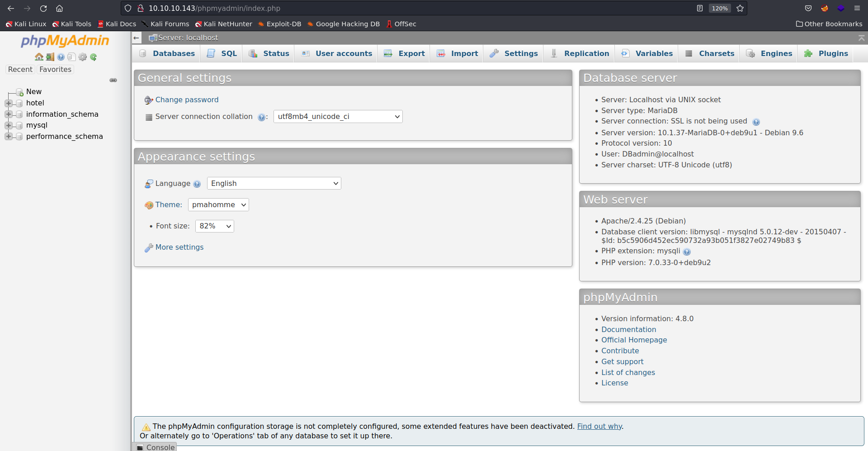Click the Recent button in sidebar
868x451 pixels.
click(20, 69)
